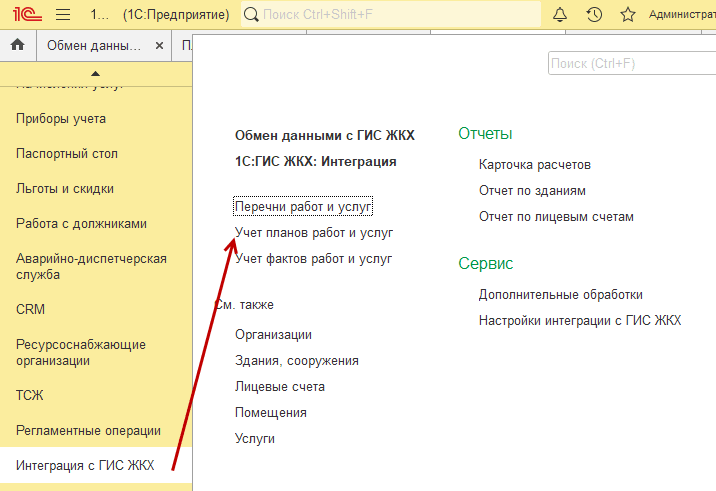Open Отчет по зданиям
Screen dimensions: 716x491
[x=532, y=191]
